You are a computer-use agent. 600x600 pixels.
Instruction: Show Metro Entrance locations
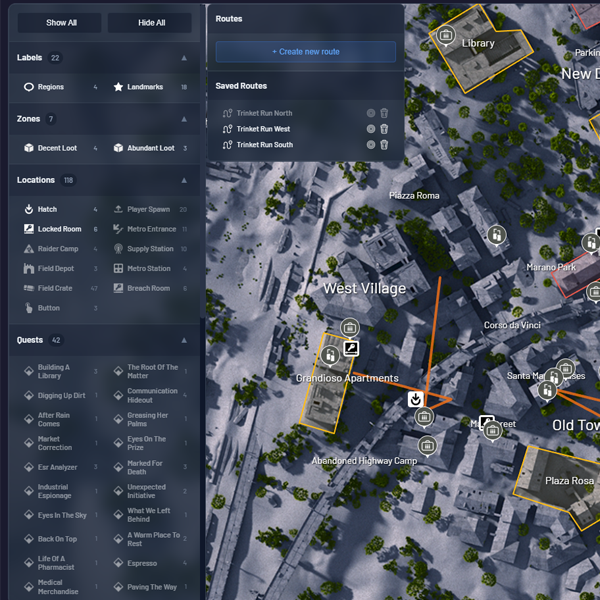click(x=150, y=229)
